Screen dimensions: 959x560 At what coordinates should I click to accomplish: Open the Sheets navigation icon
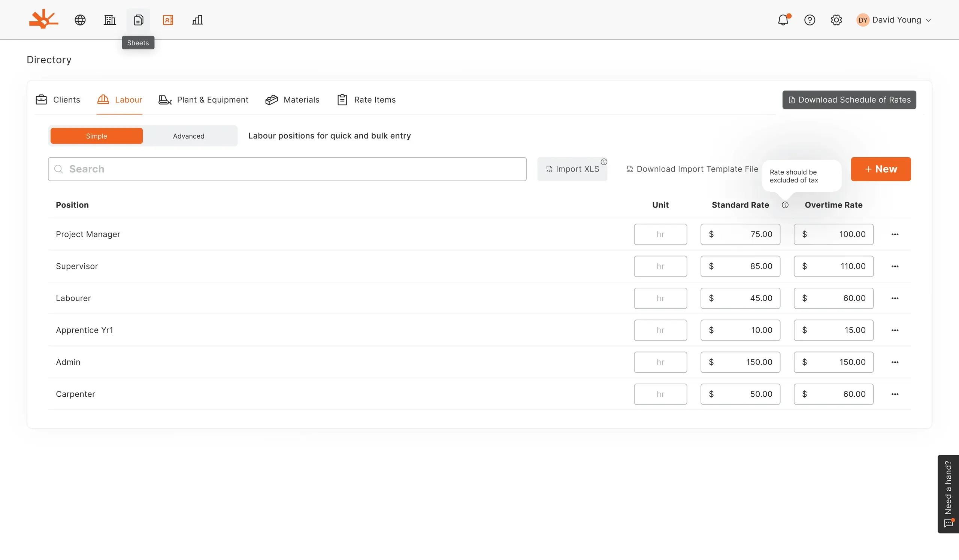(x=139, y=20)
